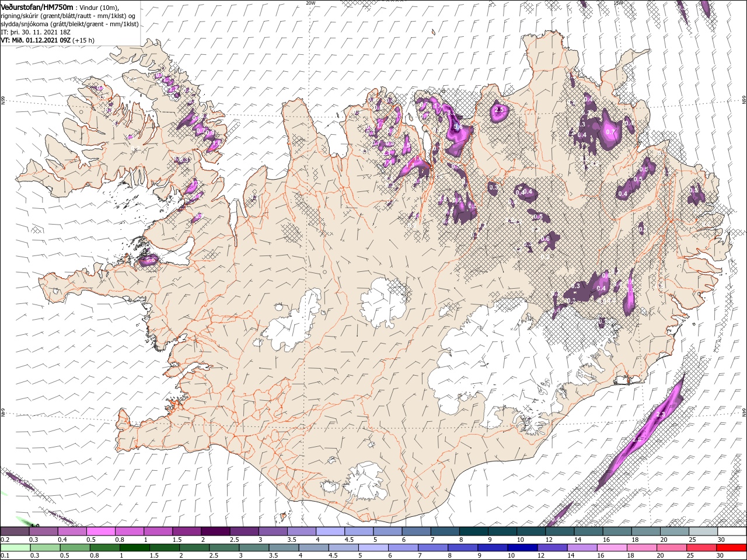Click upper legend swatch starting at 0.4
Screen dimensions: 747x560
[72, 531]
